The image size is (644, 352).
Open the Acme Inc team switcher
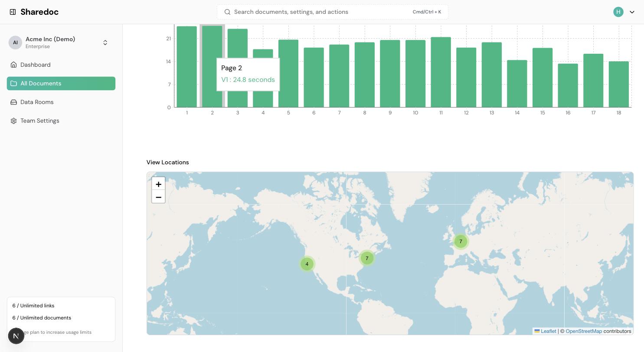pos(61,42)
